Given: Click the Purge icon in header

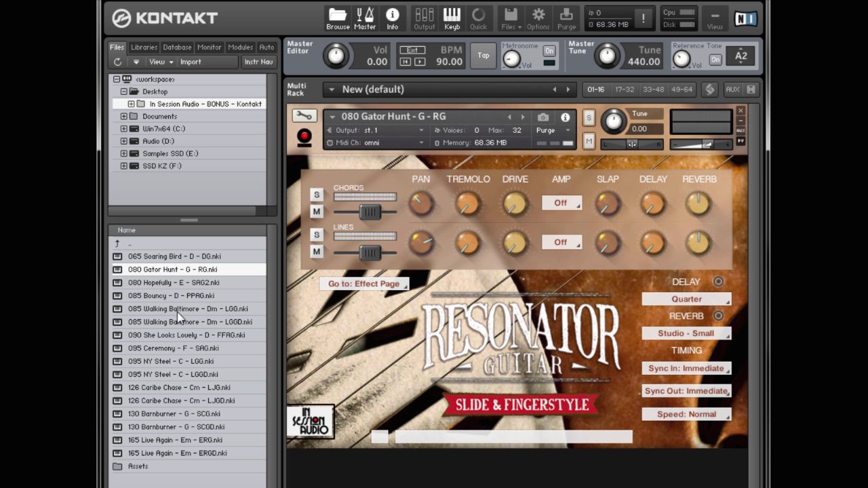Looking at the screenshot, I should (x=566, y=18).
